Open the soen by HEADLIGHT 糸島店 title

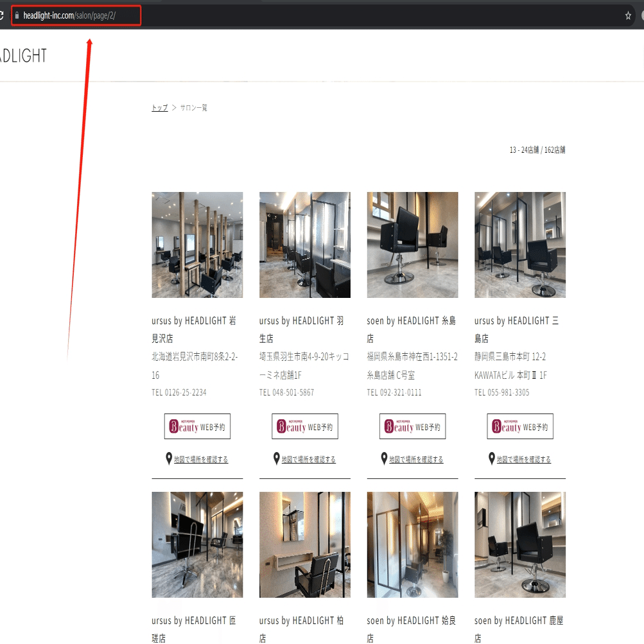coord(411,329)
